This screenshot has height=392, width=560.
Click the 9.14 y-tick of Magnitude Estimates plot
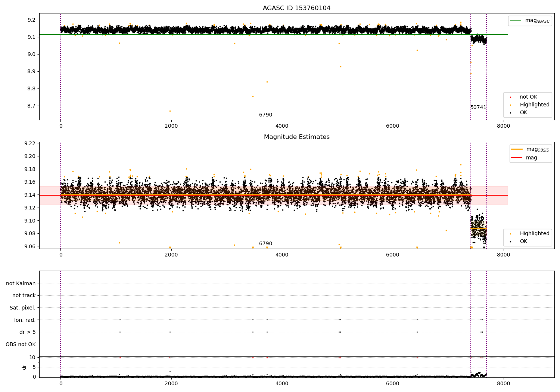30,195
